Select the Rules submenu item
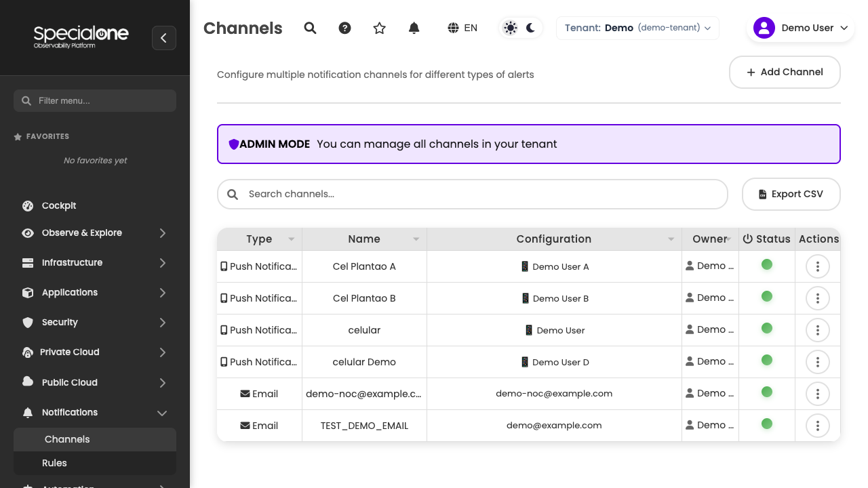The height and width of the screenshot is (488, 868). click(95, 463)
